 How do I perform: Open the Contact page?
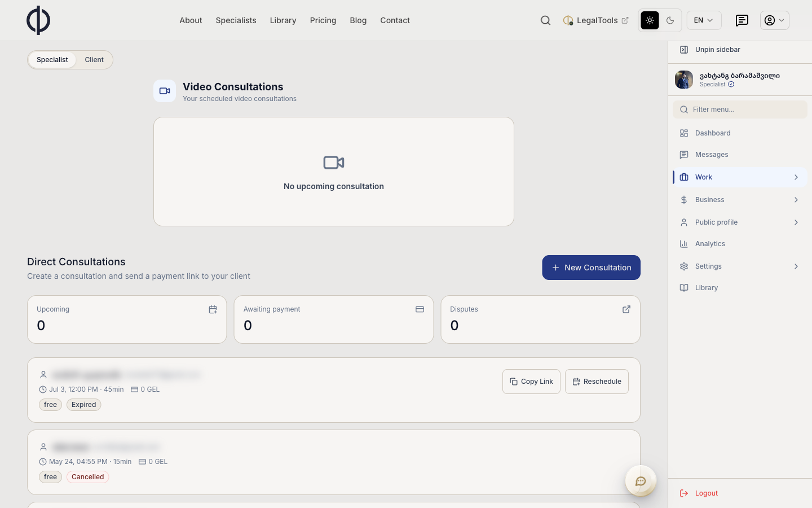point(395,20)
